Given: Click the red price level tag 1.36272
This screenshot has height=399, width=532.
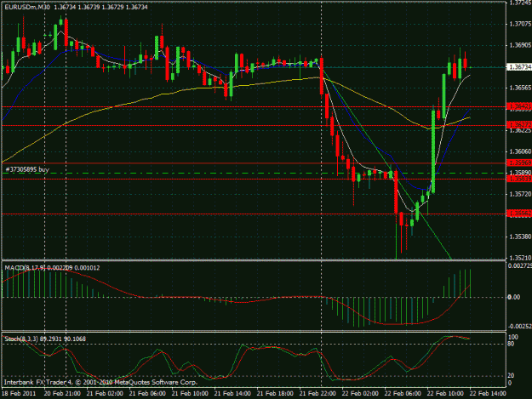Looking at the screenshot, I should [x=519, y=125].
